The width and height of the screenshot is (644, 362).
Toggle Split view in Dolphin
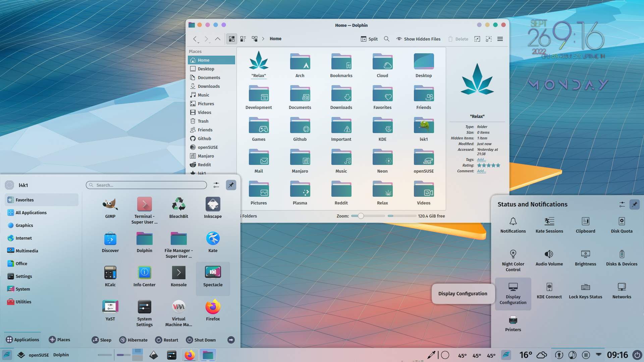(x=369, y=39)
